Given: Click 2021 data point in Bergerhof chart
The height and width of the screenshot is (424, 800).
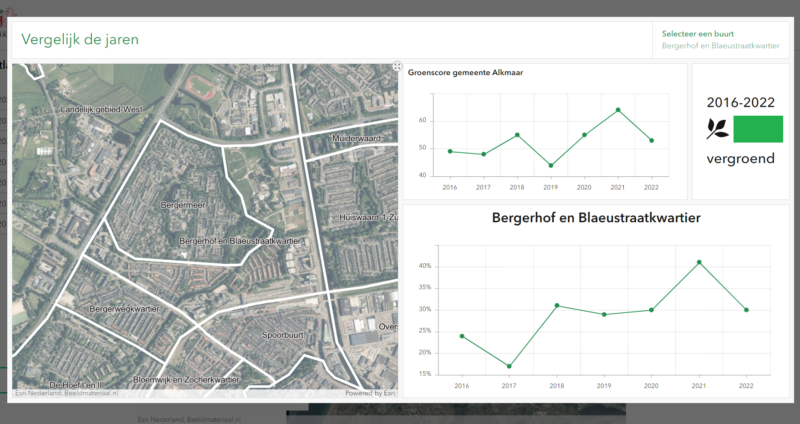Looking at the screenshot, I should point(699,262).
